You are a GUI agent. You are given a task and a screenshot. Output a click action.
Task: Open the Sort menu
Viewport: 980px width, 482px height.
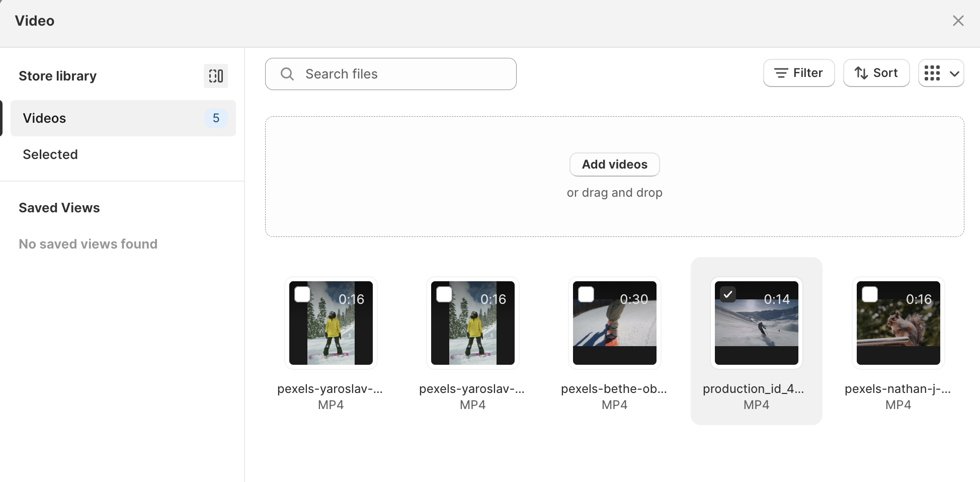[x=876, y=73]
